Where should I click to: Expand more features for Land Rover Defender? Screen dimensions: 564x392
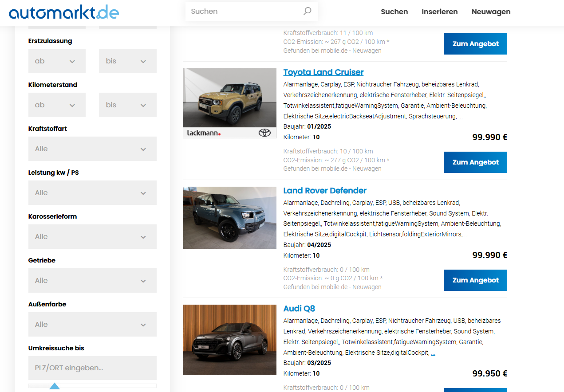466,235
